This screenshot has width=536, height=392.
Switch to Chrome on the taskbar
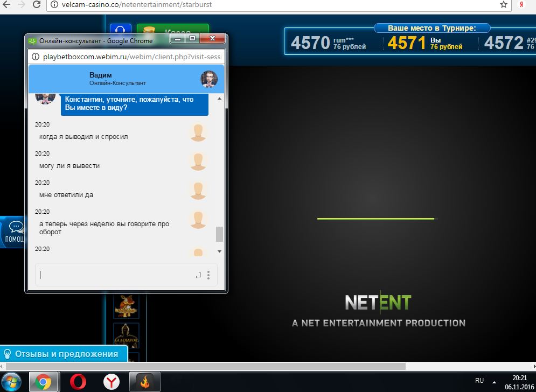43,382
